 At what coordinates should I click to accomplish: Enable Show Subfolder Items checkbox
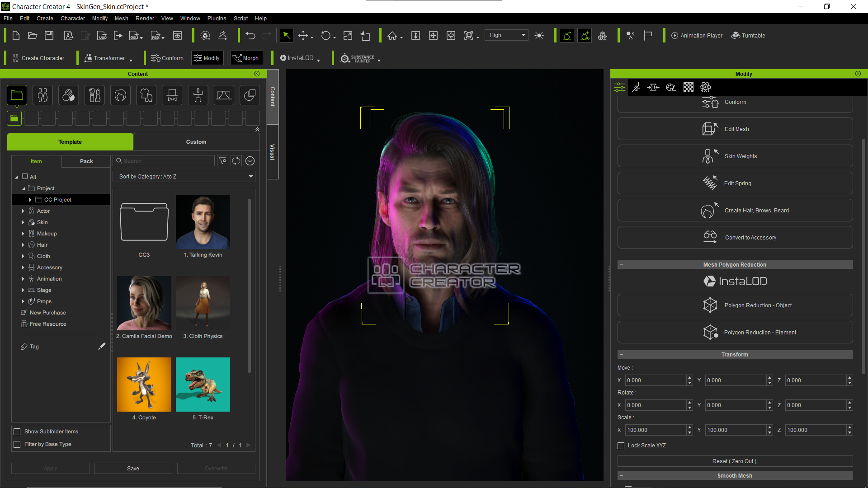click(17, 432)
